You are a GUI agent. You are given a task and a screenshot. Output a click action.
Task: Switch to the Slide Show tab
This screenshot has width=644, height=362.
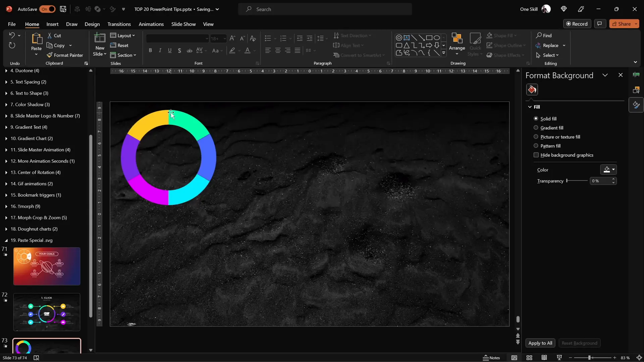click(183, 24)
